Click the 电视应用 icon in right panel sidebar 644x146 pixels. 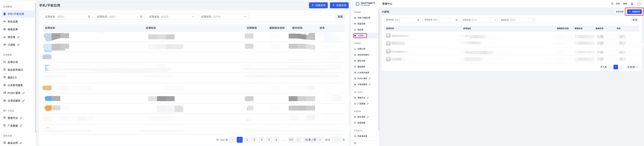(355, 24)
